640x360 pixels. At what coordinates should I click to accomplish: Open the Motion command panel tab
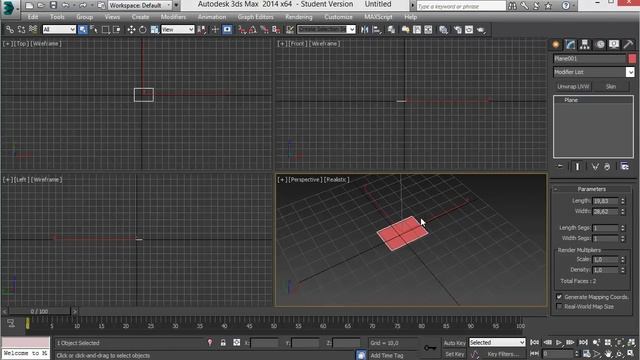point(600,44)
